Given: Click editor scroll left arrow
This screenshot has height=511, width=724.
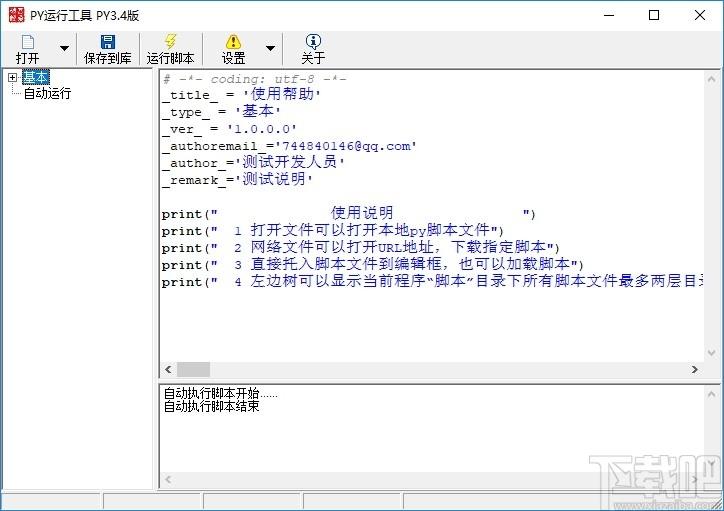Looking at the screenshot, I should tap(168, 369).
